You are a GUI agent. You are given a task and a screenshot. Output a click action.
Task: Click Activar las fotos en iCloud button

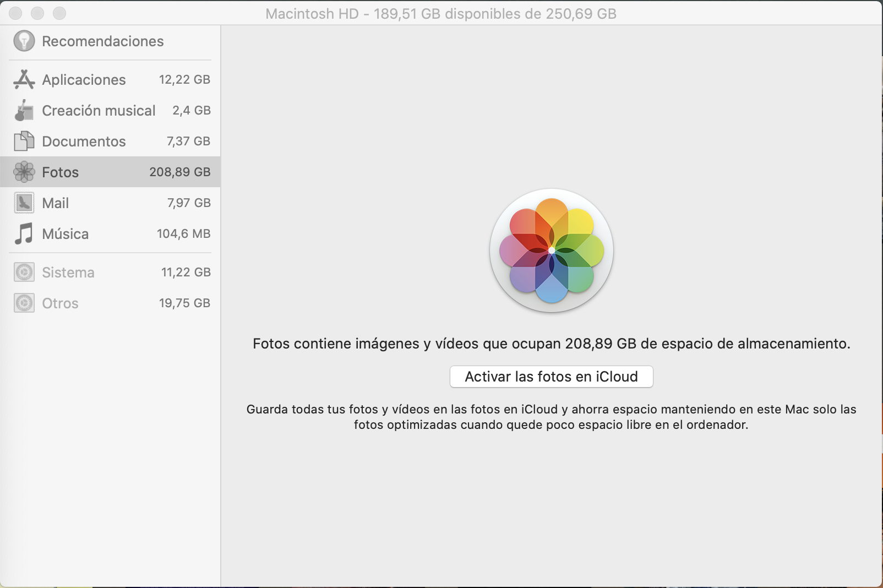click(552, 377)
